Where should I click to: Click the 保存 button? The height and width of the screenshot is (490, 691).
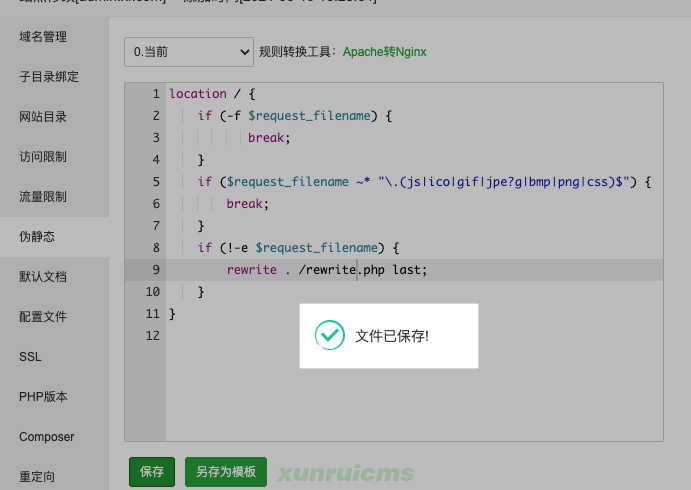pyautogui.click(x=152, y=472)
